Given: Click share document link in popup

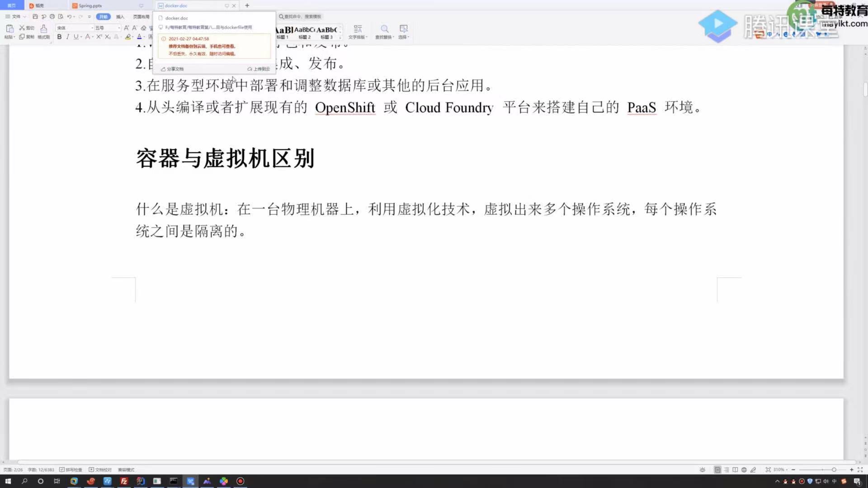Looking at the screenshot, I should [173, 69].
